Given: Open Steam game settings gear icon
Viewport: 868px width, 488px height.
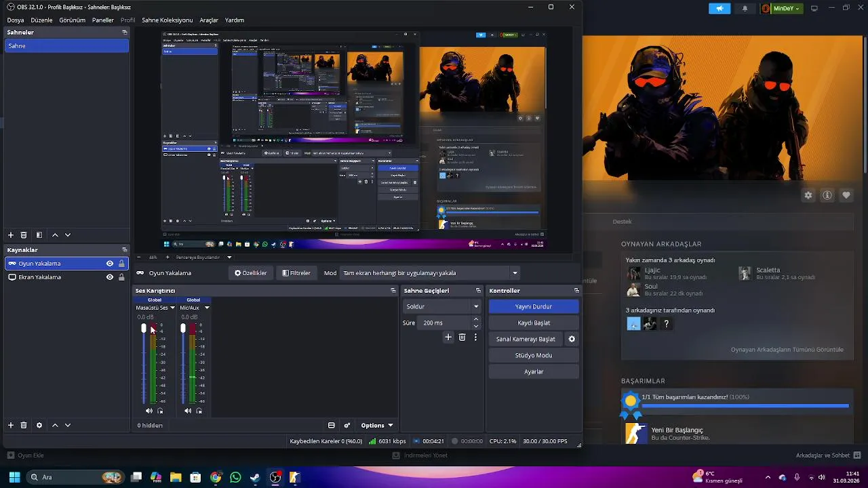Looking at the screenshot, I should click(808, 195).
